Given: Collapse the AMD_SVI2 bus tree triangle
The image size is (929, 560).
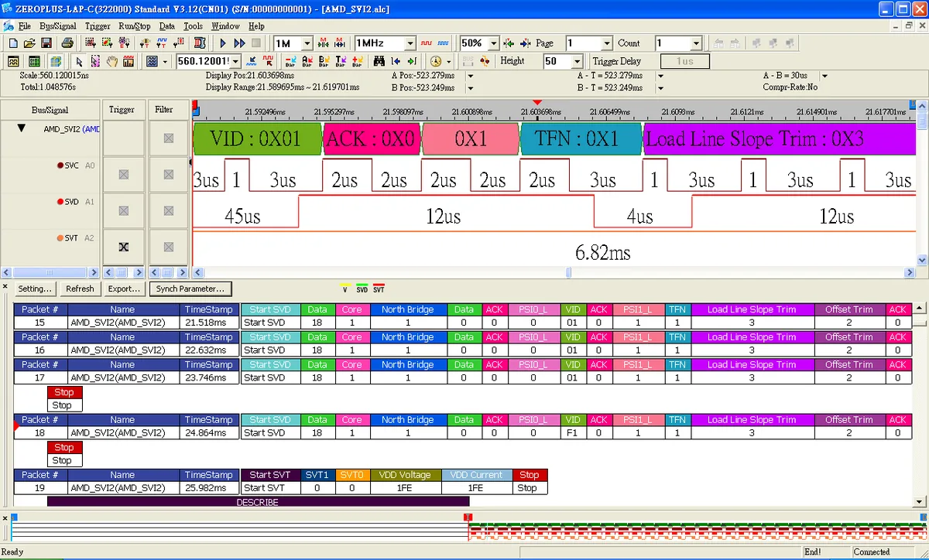Looking at the screenshot, I should (22, 128).
